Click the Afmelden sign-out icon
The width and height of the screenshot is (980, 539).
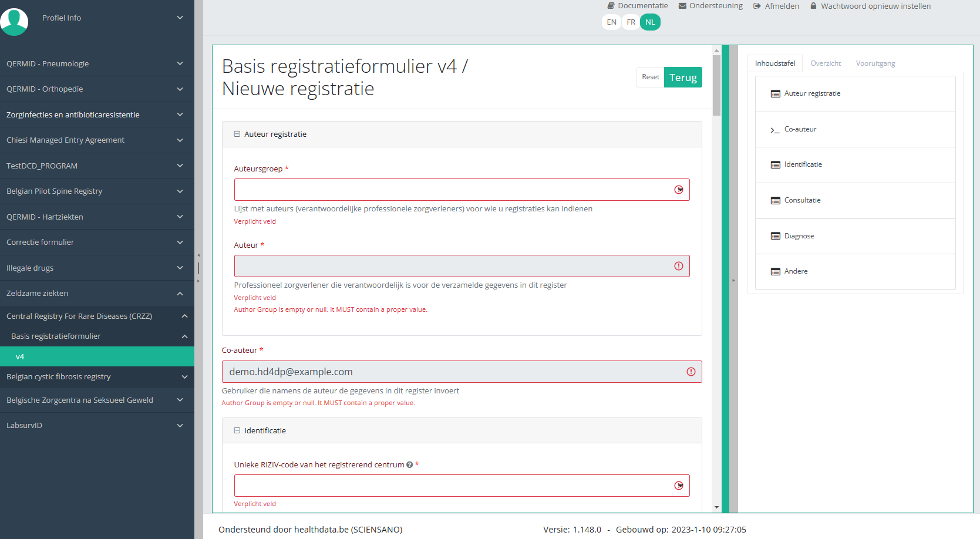757,6
